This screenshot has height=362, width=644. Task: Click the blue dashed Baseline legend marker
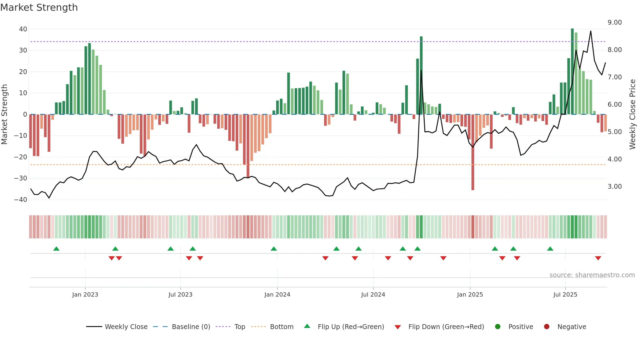160,327
